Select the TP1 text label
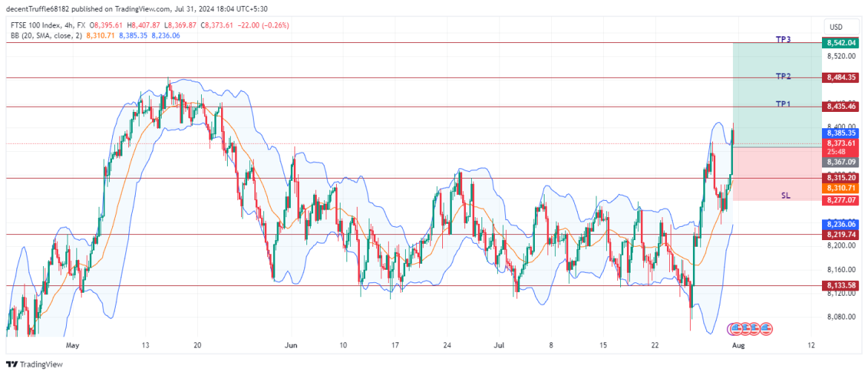Viewport: 868px width, 375px height. (x=783, y=104)
